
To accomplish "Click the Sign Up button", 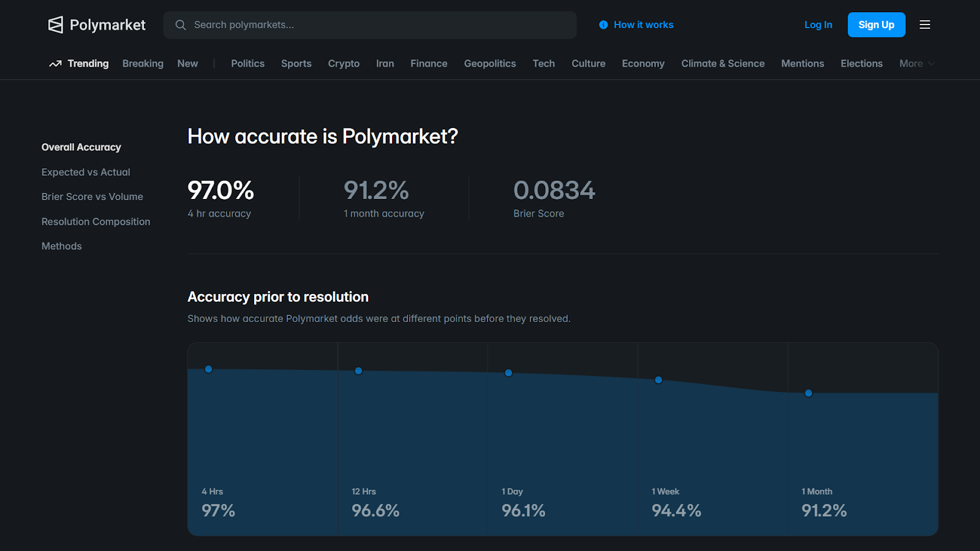I will (876, 24).
